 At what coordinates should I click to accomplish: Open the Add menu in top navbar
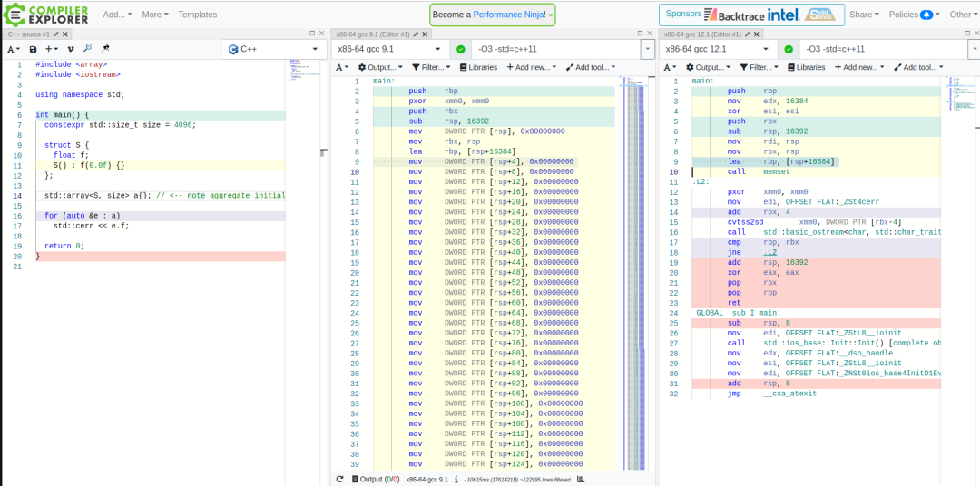116,15
